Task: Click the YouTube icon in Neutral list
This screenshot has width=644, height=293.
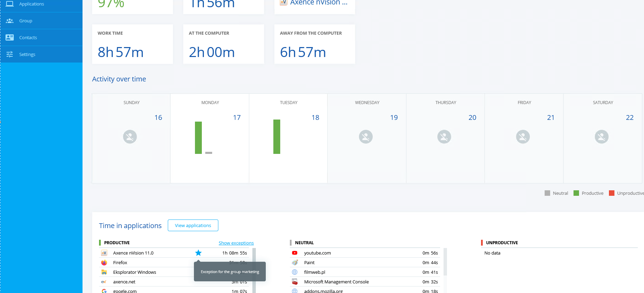Action: (x=295, y=253)
